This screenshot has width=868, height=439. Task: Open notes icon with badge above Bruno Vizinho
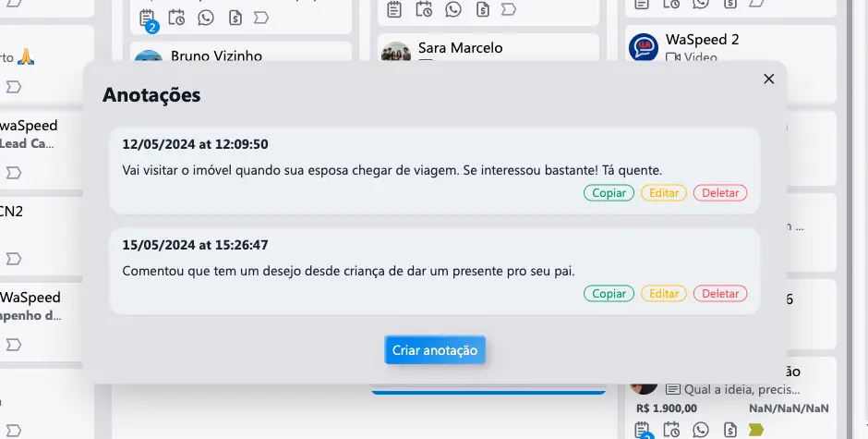pyautogui.click(x=147, y=18)
